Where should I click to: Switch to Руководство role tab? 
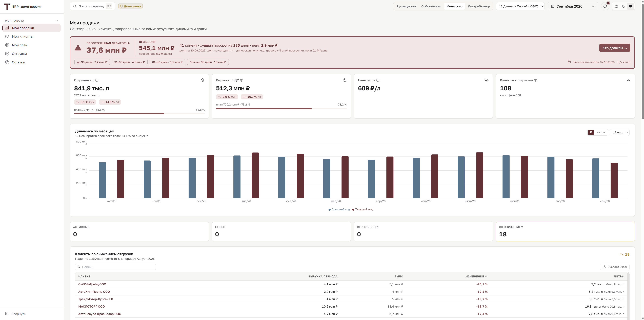(x=406, y=6)
